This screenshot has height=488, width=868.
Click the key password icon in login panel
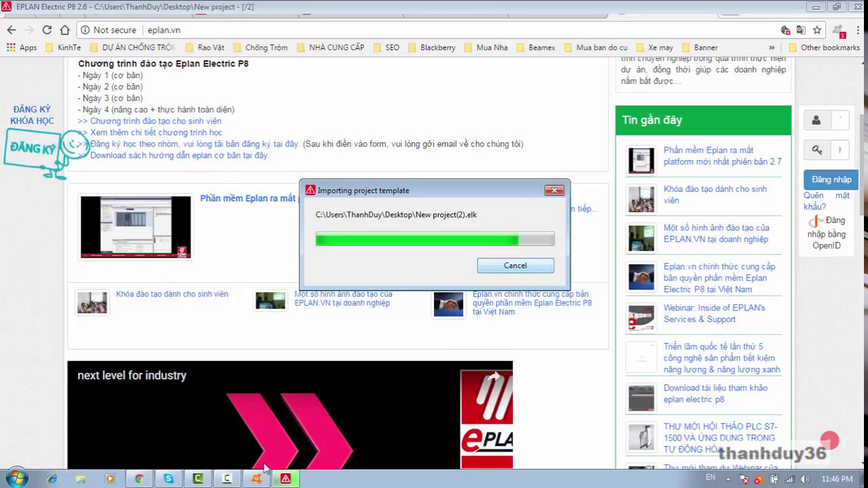(x=816, y=150)
